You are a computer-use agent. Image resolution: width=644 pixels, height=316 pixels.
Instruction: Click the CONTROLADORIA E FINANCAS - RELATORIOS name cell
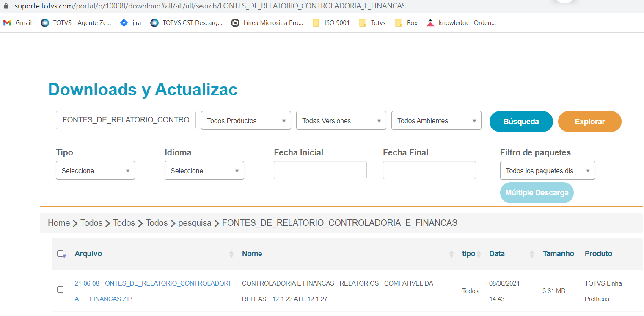point(338,291)
